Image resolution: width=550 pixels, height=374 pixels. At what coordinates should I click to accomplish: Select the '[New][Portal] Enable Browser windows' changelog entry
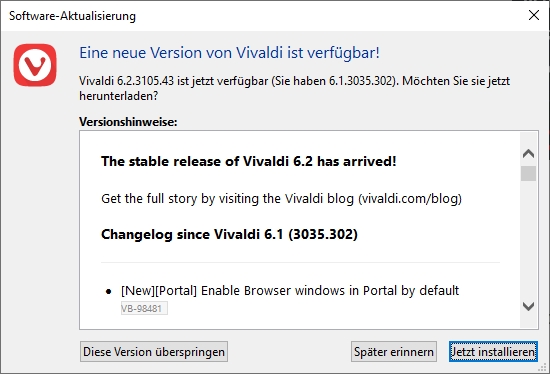coord(290,290)
